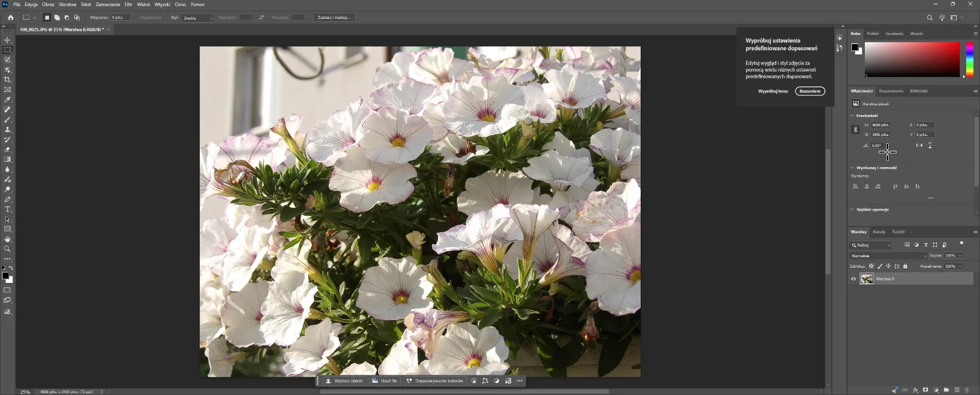
Task: Select the Move tool
Action: 7,40
